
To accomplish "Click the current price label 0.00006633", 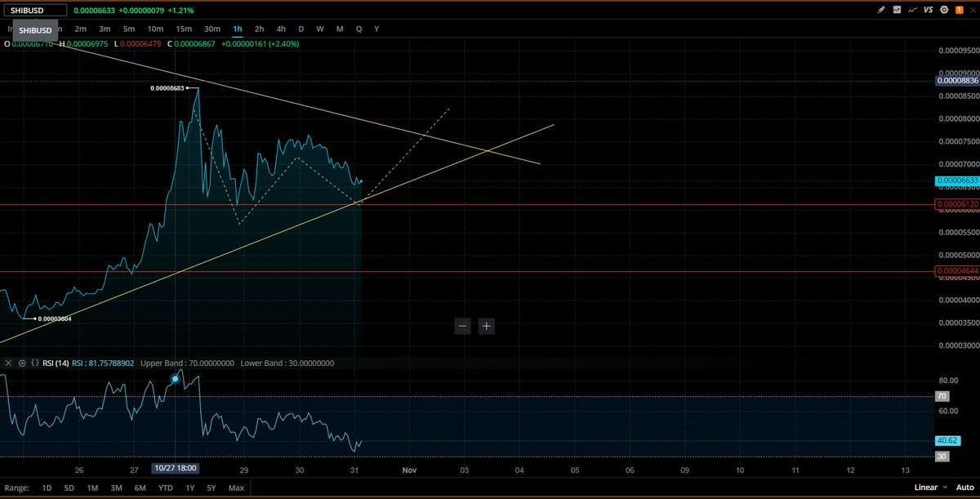I will click(957, 180).
